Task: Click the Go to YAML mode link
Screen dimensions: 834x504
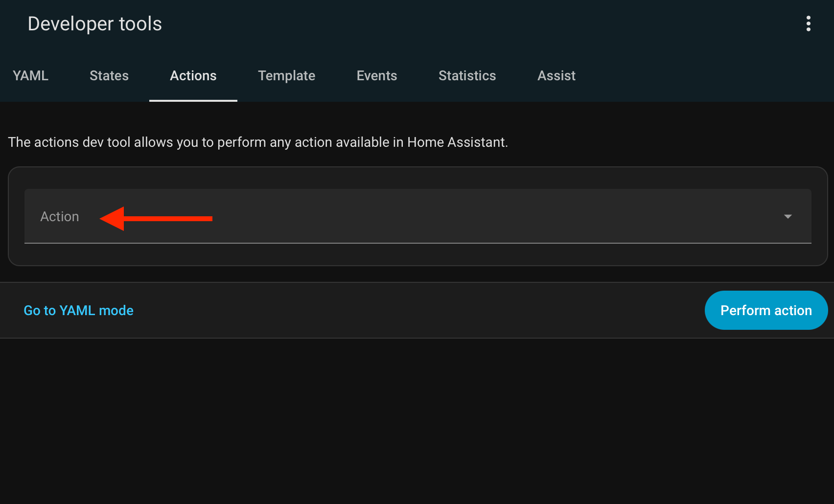Action: (79, 310)
